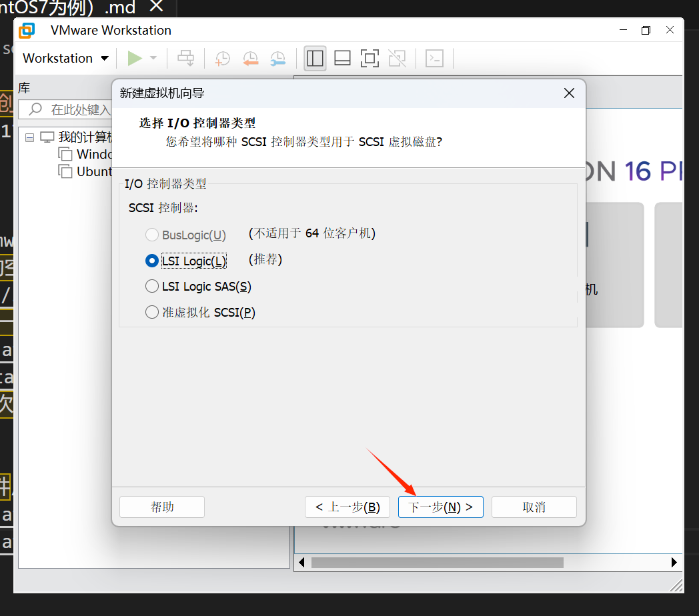Screen dimensions: 699x616
Task: Click the My Computer monitor icon
Action: click(47, 137)
